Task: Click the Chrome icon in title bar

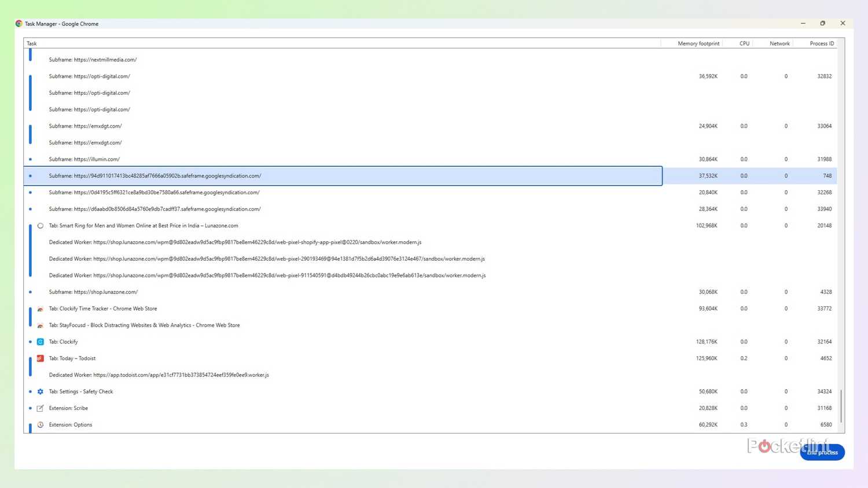Action: tap(19, 24)
